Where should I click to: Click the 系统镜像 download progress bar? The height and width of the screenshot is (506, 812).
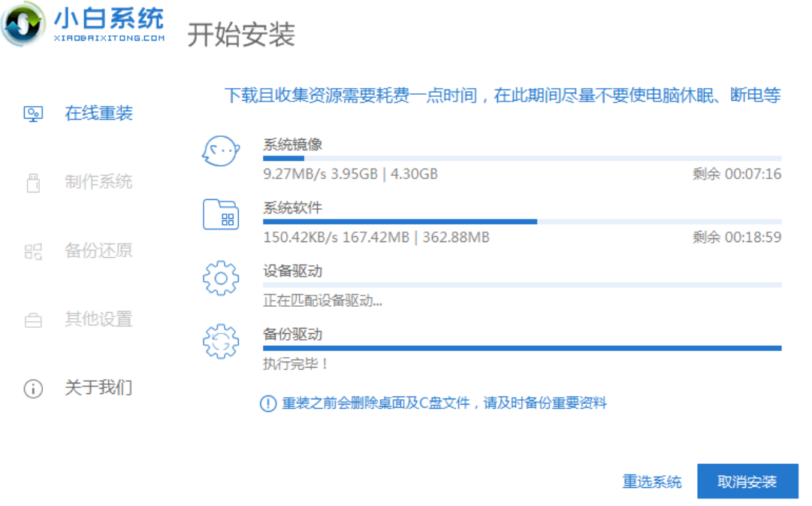pyautogui.click(x=521, y=159)
